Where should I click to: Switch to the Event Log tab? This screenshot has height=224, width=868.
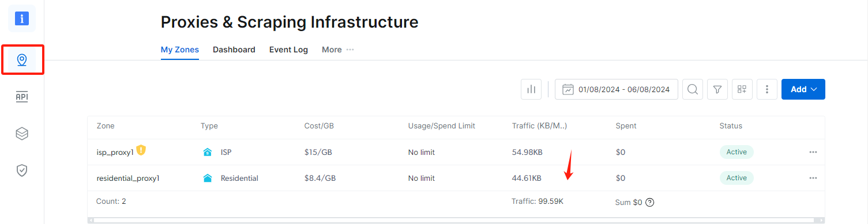click(x=288, y=50)
